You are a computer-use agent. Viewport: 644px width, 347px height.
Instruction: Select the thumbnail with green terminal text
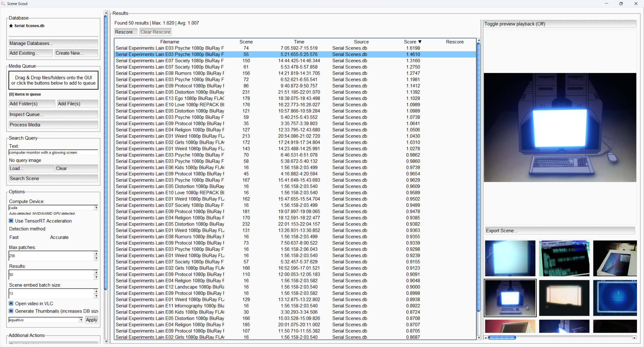tap(564, 258)
